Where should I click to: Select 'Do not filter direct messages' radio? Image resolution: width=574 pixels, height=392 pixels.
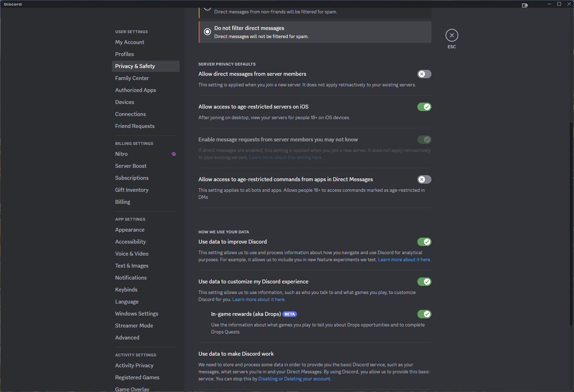[208, 32]
